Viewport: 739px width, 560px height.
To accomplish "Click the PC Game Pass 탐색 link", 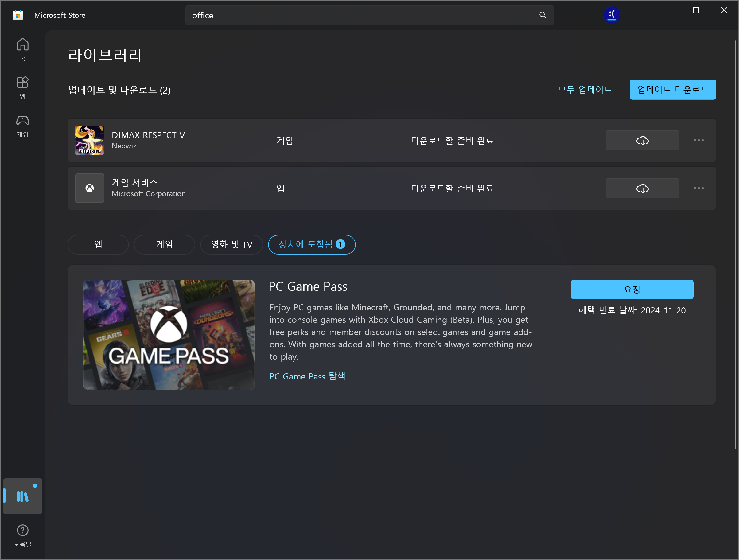I will click(x=307, y=376).
